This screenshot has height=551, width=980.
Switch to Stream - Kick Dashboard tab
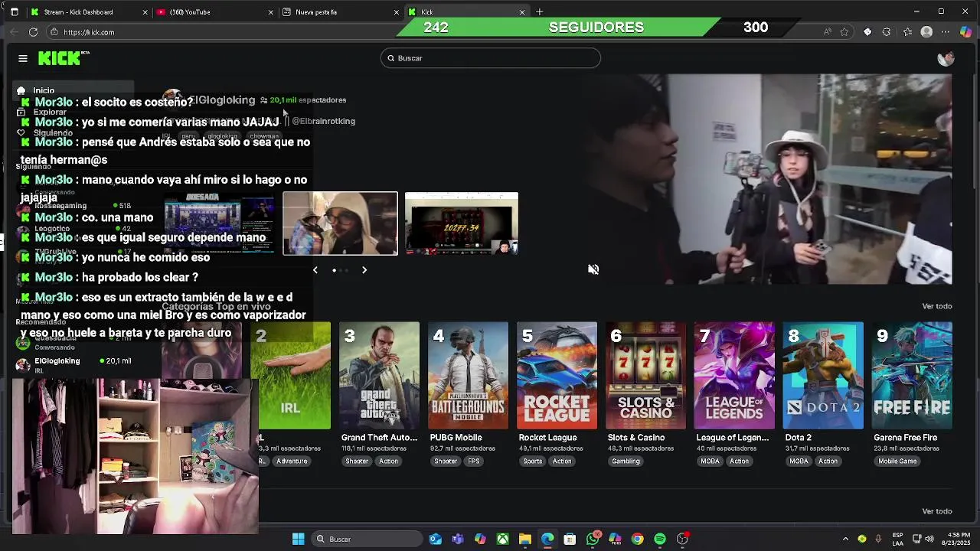(x=88, y=12)
